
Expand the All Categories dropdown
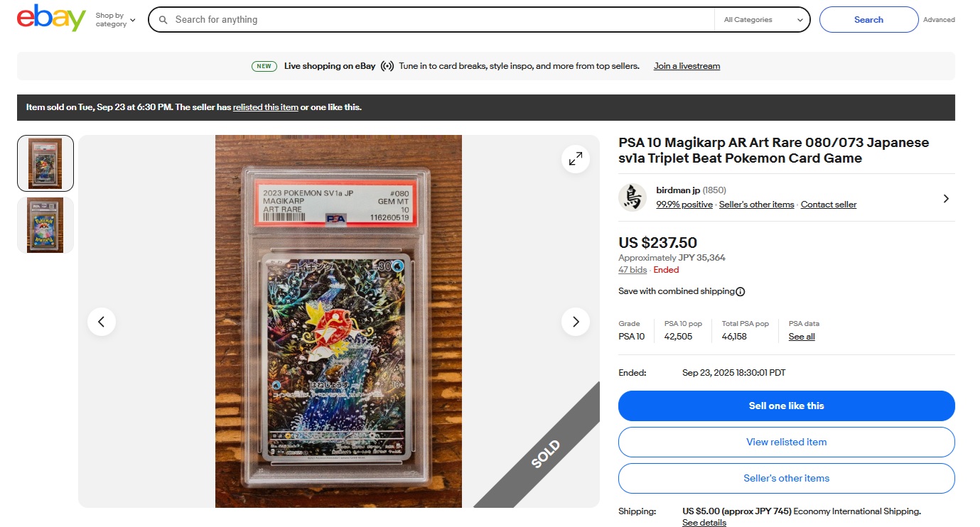(762, 20)
